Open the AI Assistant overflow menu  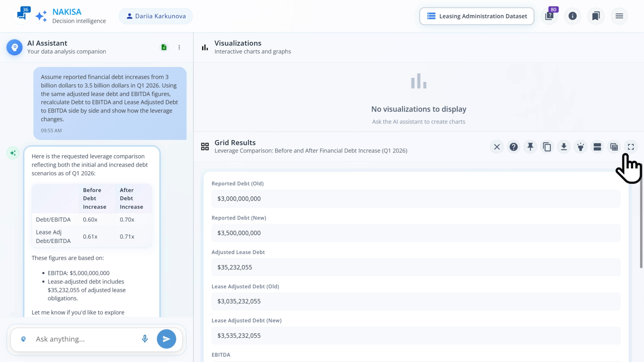pyautogui.click(x=179, y=47)
